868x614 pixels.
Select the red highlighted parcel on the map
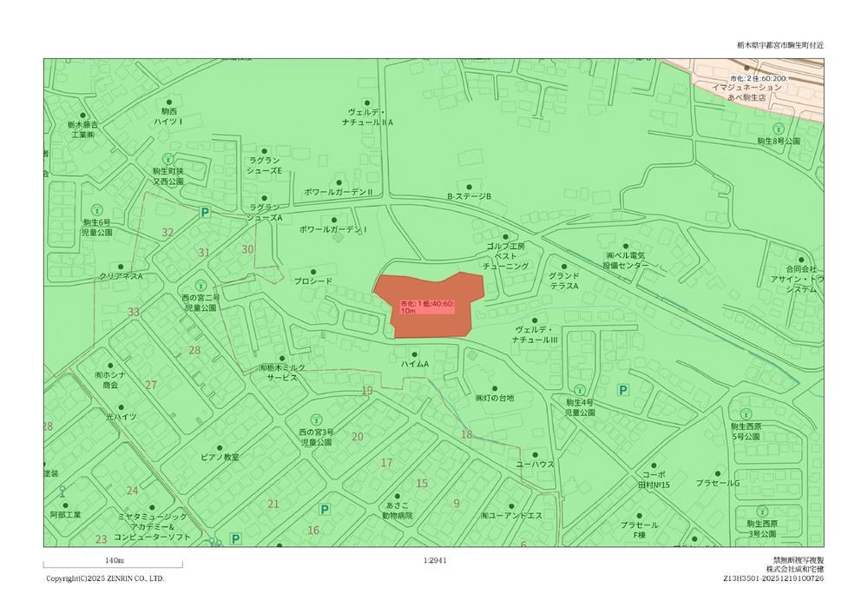pos(430,306)
